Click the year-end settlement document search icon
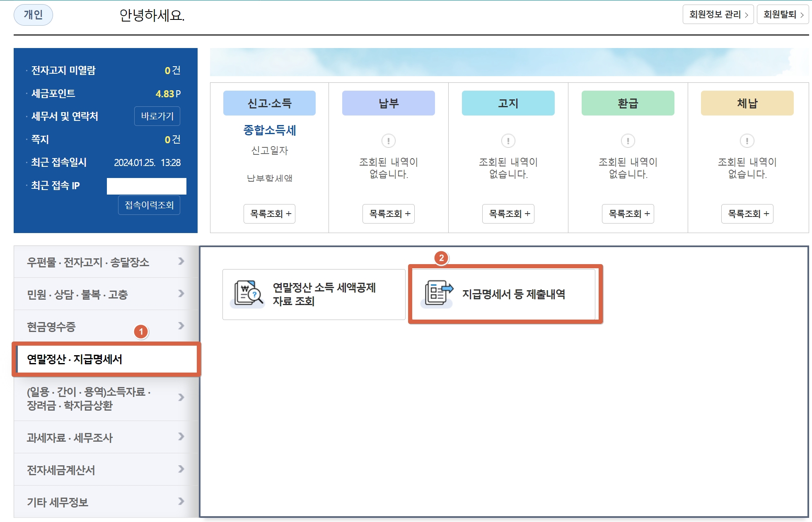The height and width of the screenshot is (522, 812). pyautogui.click(x=248, y=294)
